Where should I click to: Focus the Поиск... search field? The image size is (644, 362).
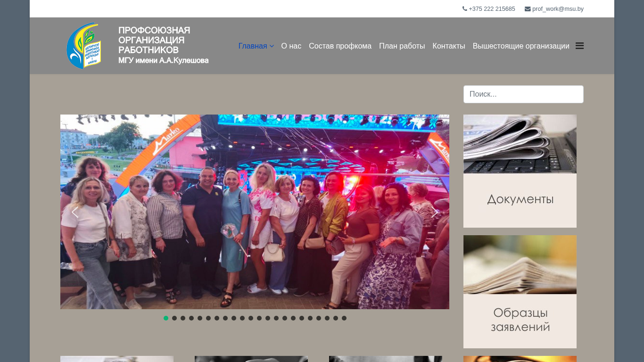[523, 94]
